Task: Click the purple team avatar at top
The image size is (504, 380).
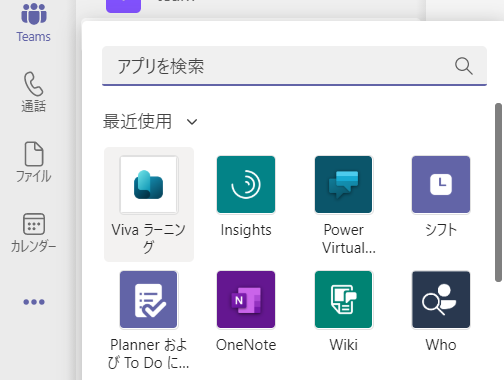Action: point(123,6)
